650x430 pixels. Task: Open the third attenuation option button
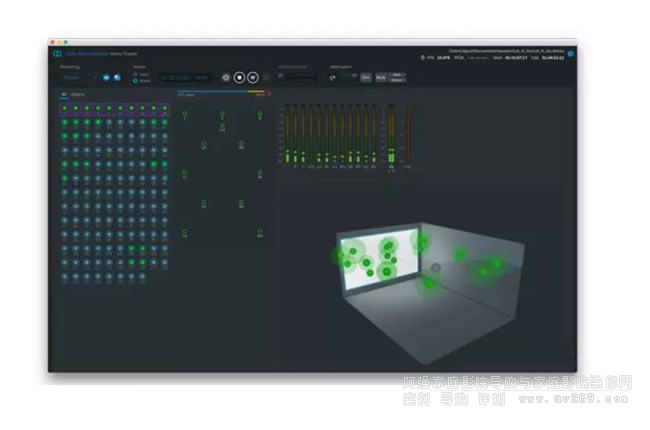(x=397, y=76)
